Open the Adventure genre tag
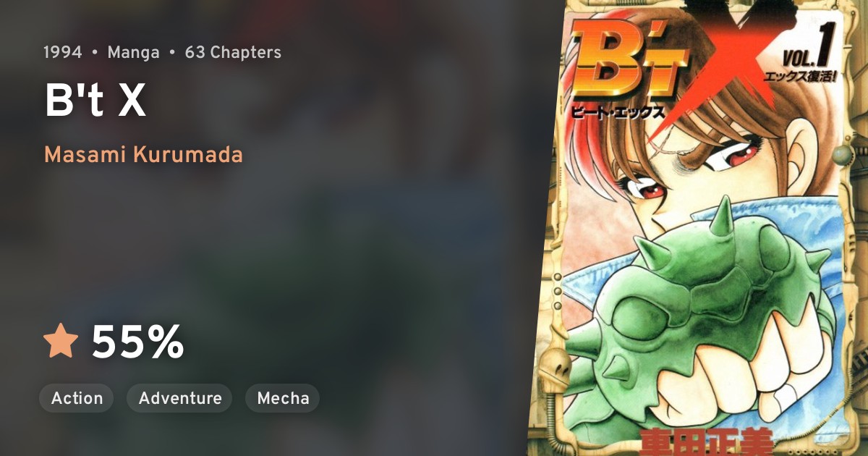Viewport: 868px width, 456px height. click(x=179, y=398)
